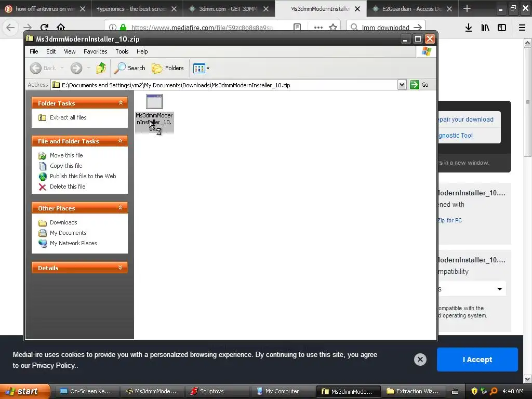Click the MediaFire Diagnostic Tool link
Image resolution: width=532 pixels, height=399 pixels.
pos(456,136)
